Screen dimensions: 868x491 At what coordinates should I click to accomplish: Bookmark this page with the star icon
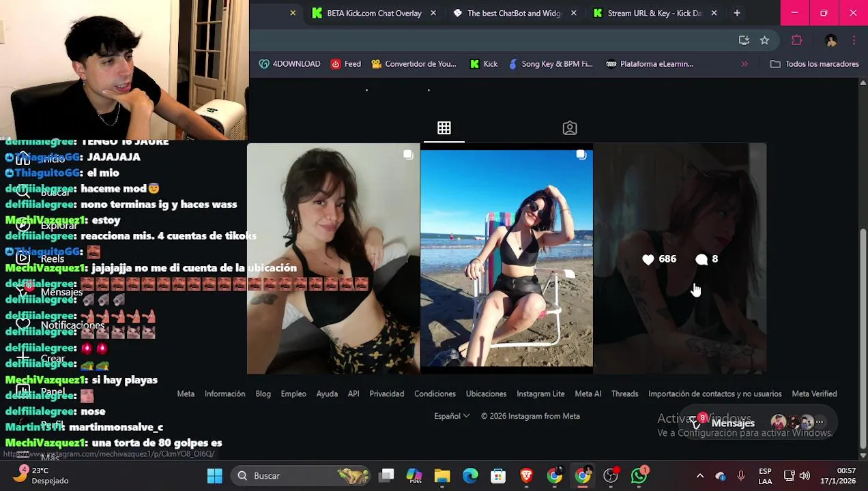coord(764,40)
